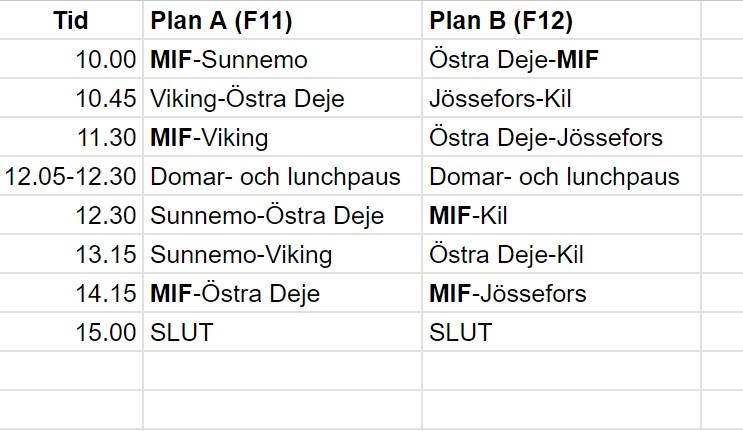Select the MIF-Sunnemo cell

231,60
